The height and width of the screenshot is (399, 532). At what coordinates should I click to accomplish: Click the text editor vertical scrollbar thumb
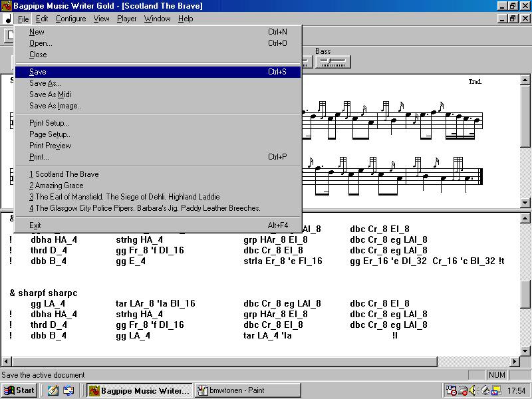pyautogui.click(x=525, y=295)
